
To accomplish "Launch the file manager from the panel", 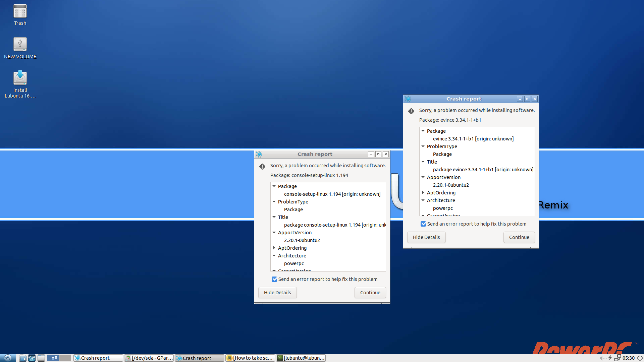I will (x=23, y=358).
